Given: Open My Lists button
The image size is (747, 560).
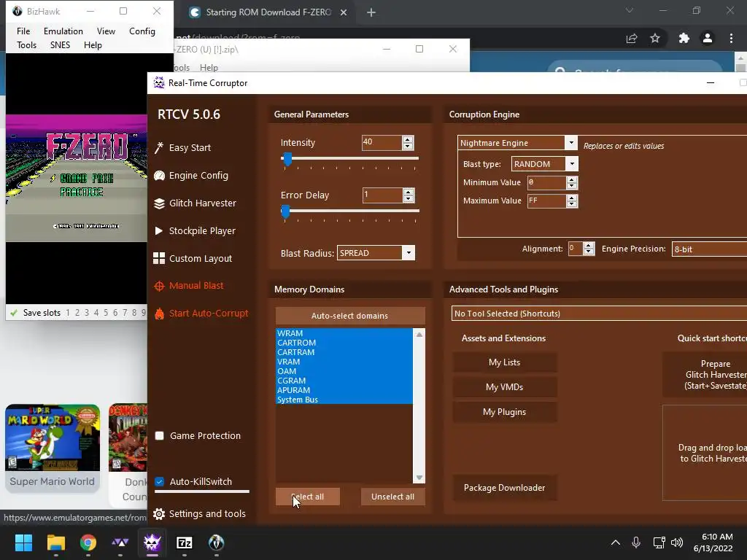Looking at the screenshot, I should (505, 362).
